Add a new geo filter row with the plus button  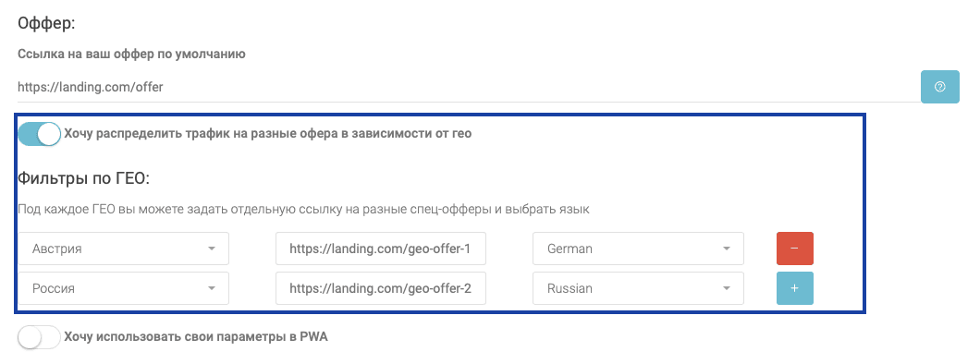pyautogui.click(x=794, y=288)
